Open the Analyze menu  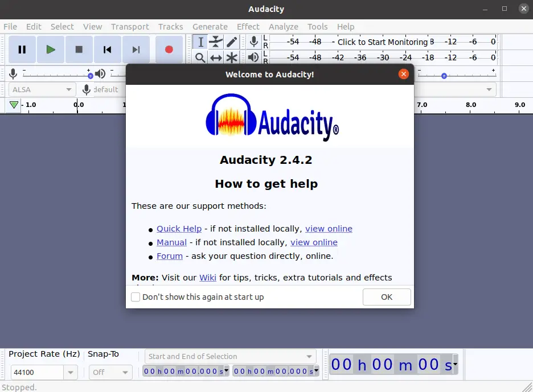point(284,27)
